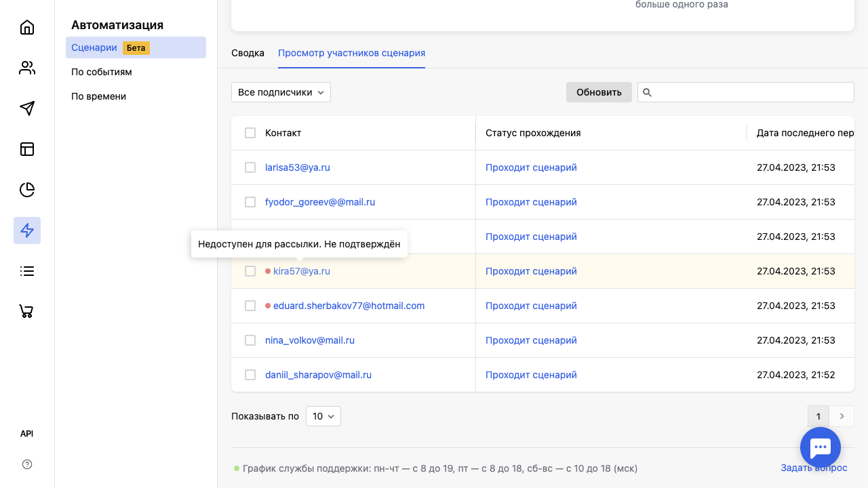This screenshot has width=868, height=488.
Task: Switch to the "Сводка" tab
Action: 248,53
